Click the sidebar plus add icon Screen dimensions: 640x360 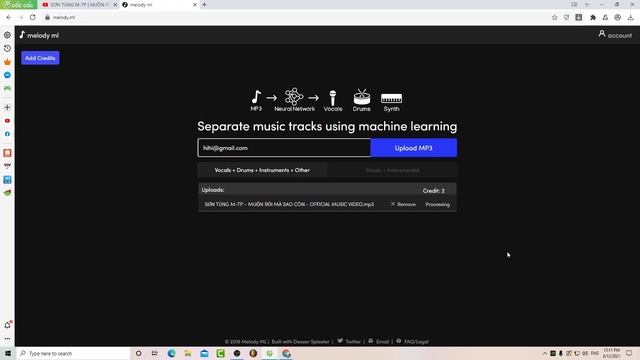coord(7,107)
